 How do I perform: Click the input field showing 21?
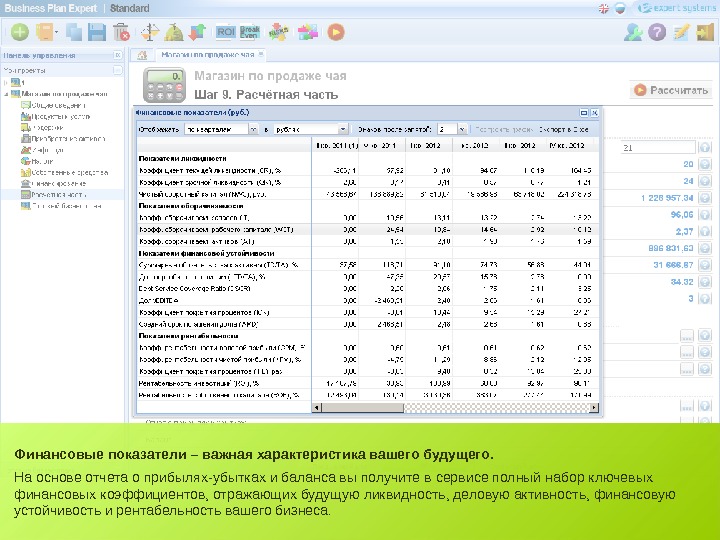658,147
